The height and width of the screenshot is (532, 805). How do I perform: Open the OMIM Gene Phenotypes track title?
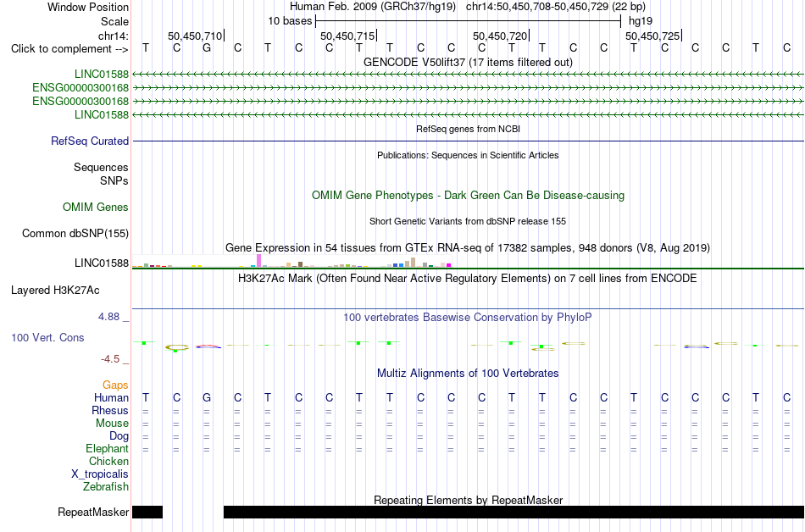[x=468, y=196]
